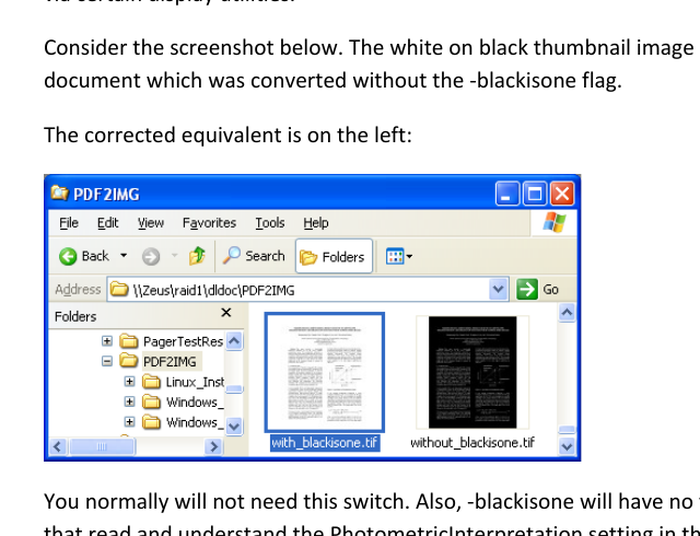The width and height of the screenshot is (700, 536).
Task: Select with_blackisone.tif thumbnail
Action: (x=325, y=372)
